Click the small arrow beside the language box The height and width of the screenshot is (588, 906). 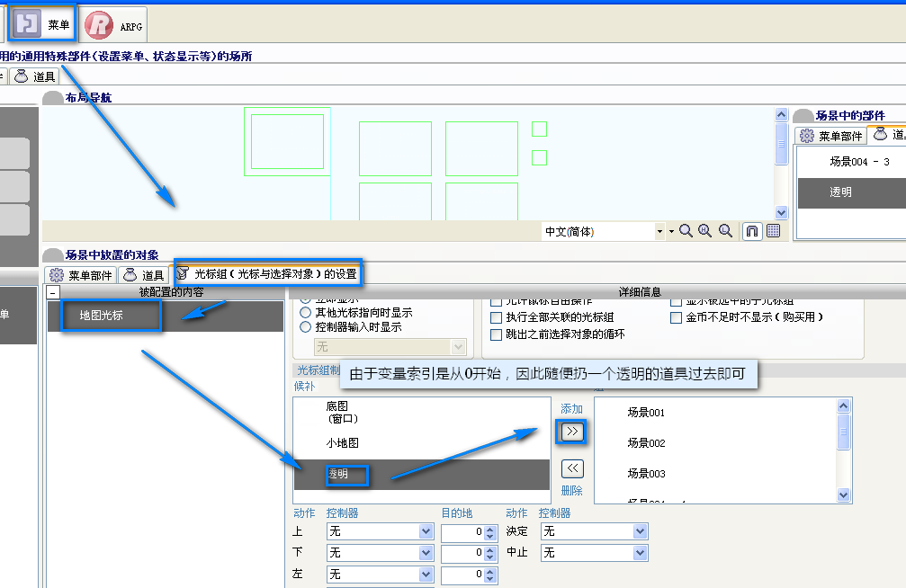(x=671, y=232)
